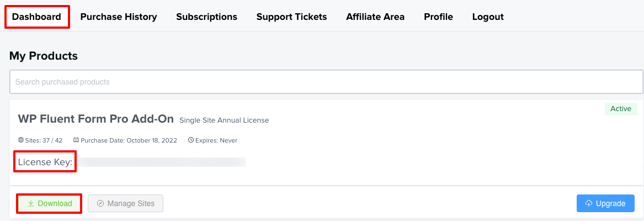Click the License Key label
The image size is (644, 221).
(45, 162)
